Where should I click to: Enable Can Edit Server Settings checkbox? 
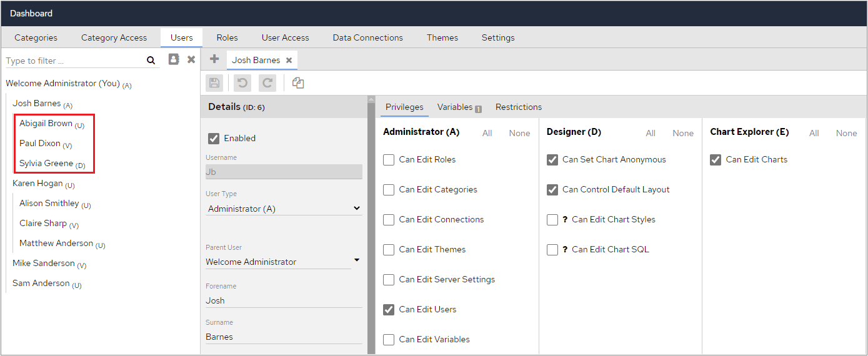pyautogui.click(x=389, y=279)
